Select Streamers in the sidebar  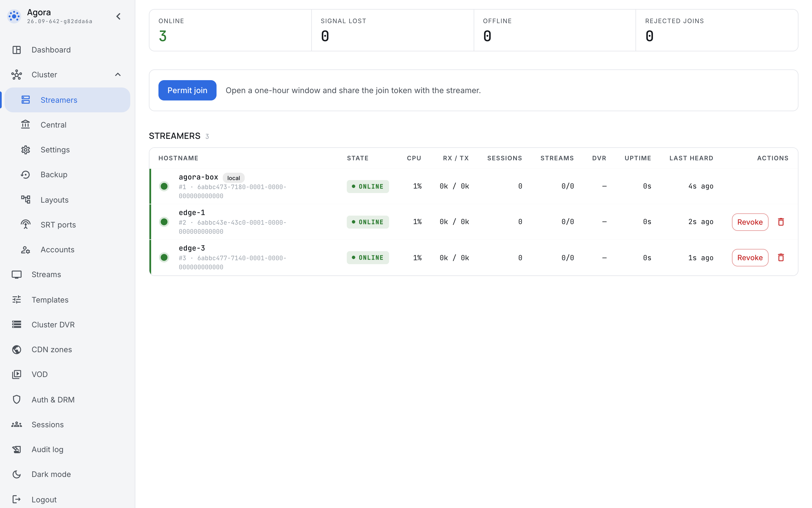pos(67,100)
